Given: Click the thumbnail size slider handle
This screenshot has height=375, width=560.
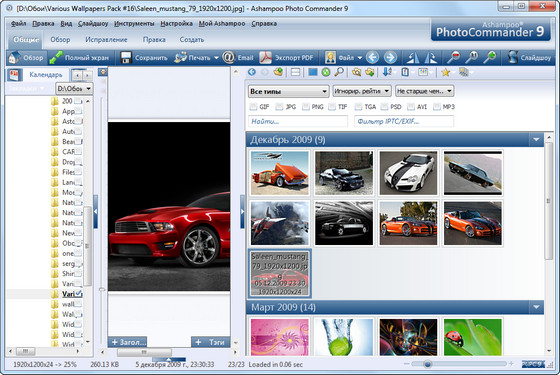Looking at the screenshot, I should [x=427, y=364].
